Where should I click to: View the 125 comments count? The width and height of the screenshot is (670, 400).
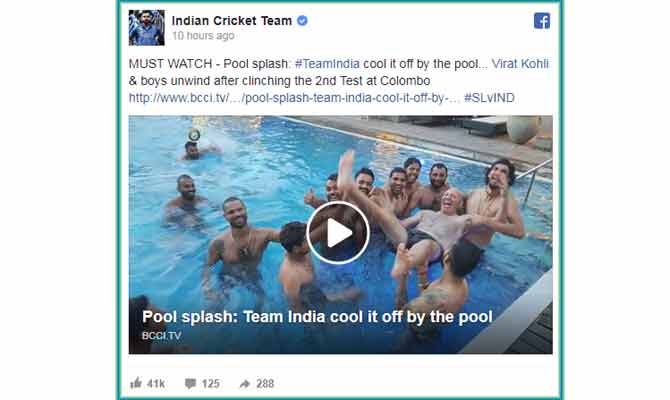pos(211,384)
